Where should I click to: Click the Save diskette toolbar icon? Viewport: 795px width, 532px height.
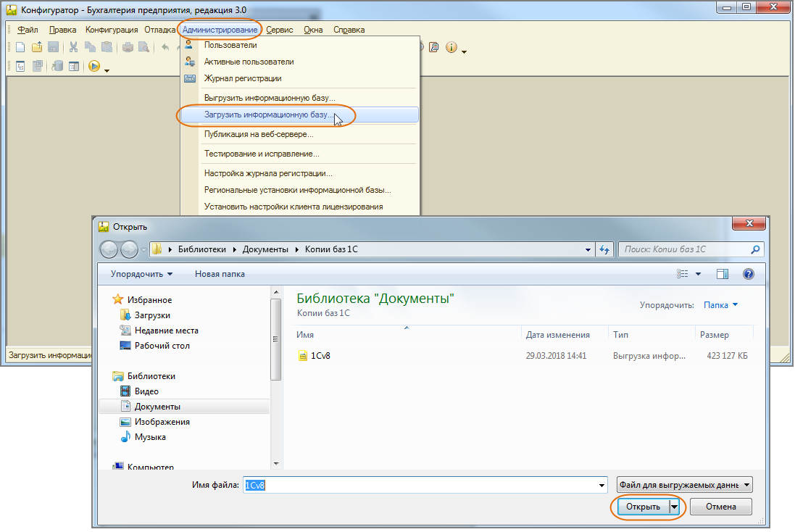53,47
